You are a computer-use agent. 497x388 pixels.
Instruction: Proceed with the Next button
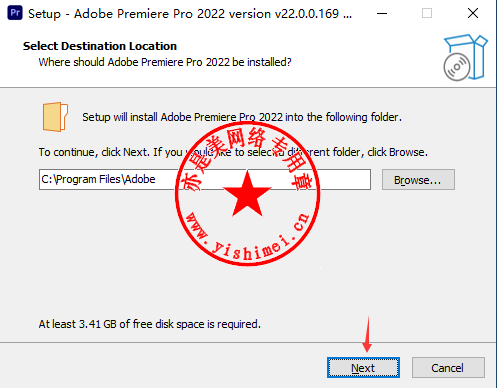[363, 368]
